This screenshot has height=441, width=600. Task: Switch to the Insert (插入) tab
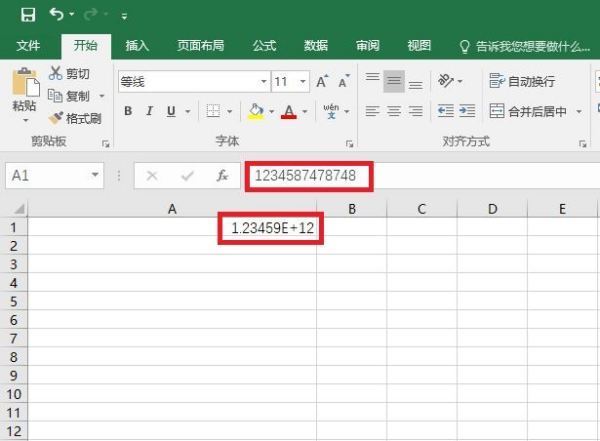click(137, 46)
